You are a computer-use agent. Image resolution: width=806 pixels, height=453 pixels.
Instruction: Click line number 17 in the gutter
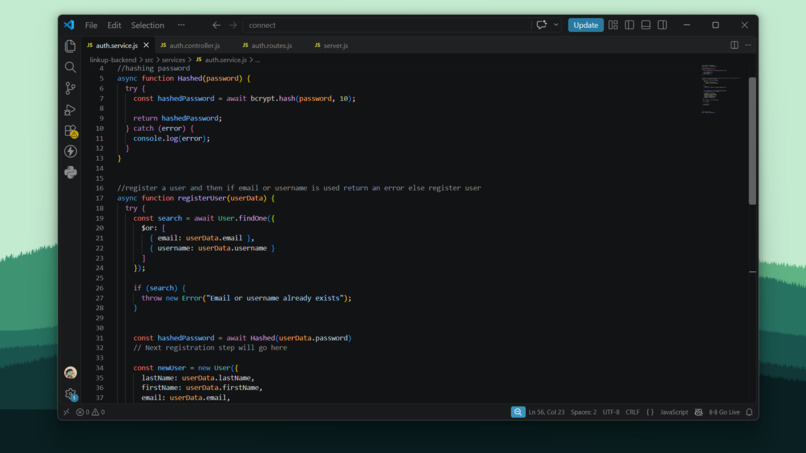[99, 198]
